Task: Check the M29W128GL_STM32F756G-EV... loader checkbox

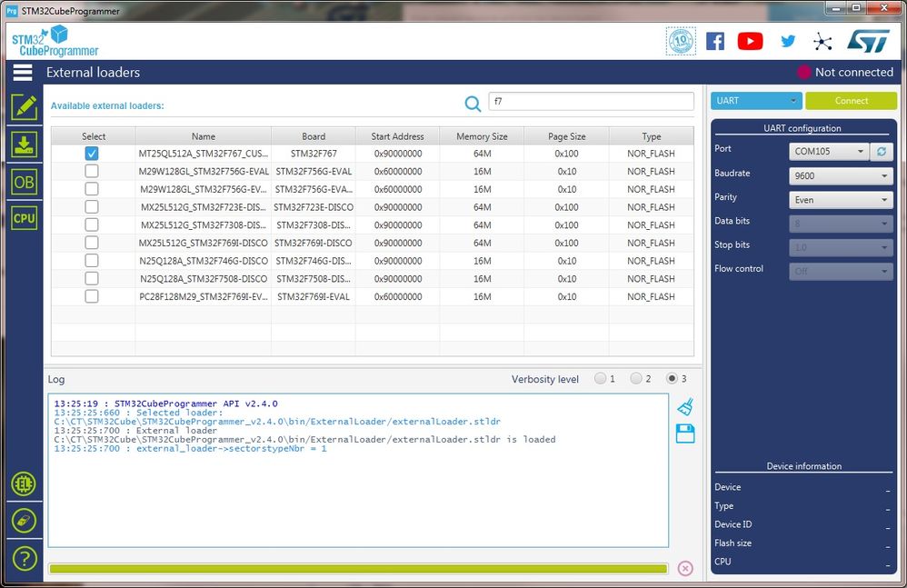Action: pyautogui.click(x=92, y=189)
